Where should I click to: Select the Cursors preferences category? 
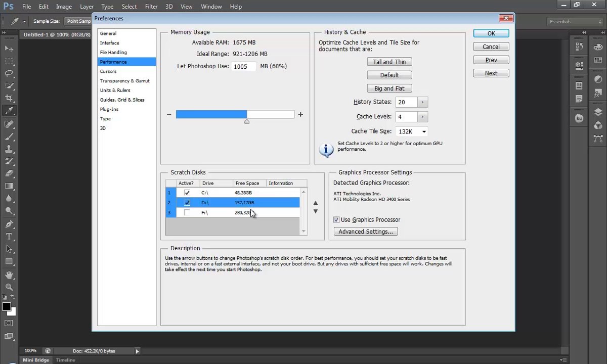pos(126,71)
